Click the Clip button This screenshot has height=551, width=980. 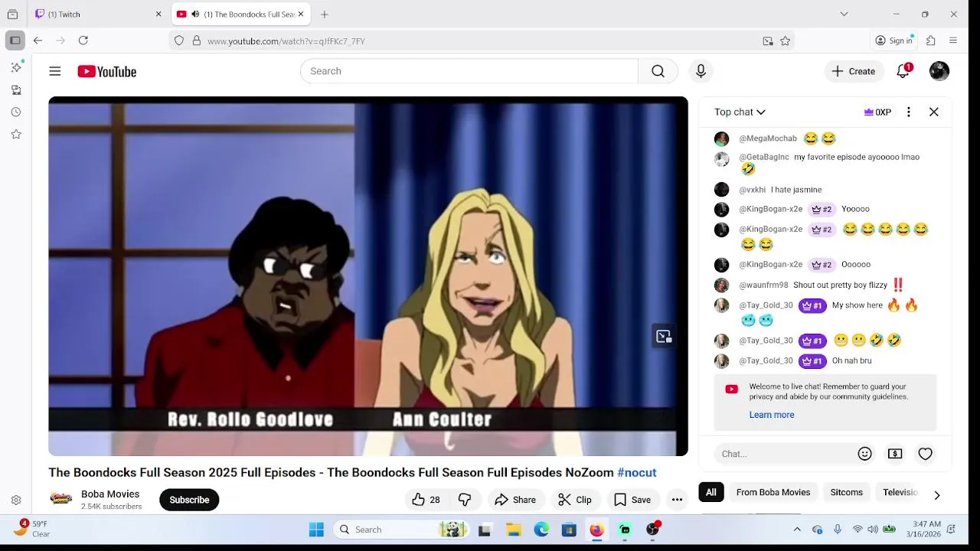tap(575, 500)
